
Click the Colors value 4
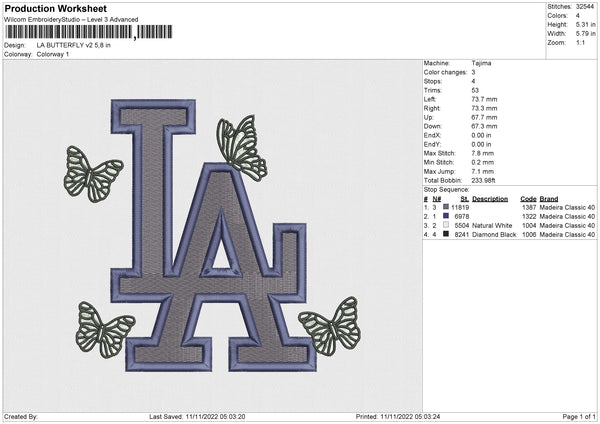tap(578, 16)
